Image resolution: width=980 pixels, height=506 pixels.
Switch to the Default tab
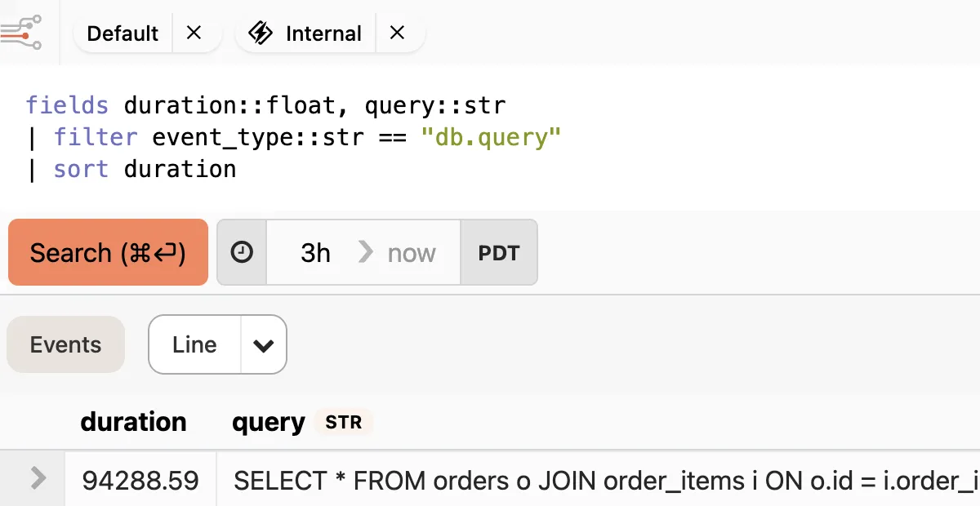[122, 33]
